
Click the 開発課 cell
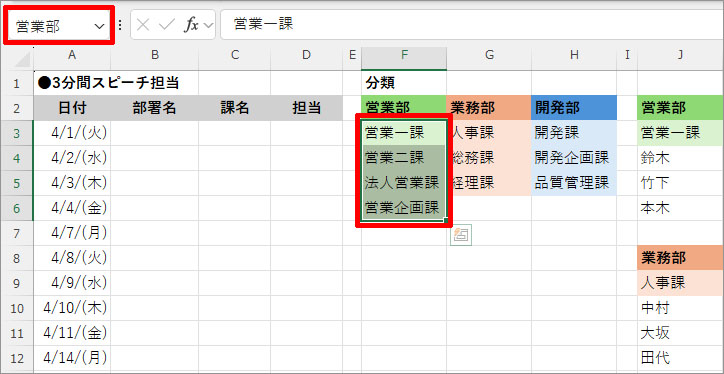pyautogui.click(x=574, y=133)
